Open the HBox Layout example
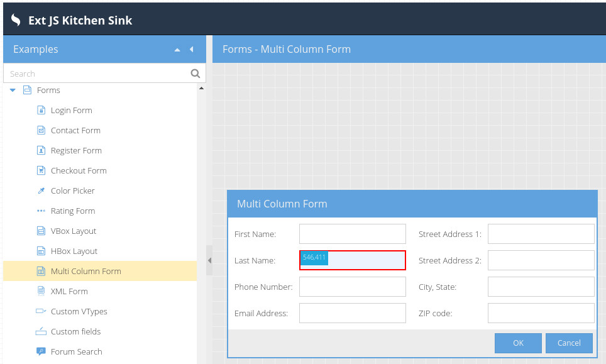606x364 pixels. pos(74,251)
